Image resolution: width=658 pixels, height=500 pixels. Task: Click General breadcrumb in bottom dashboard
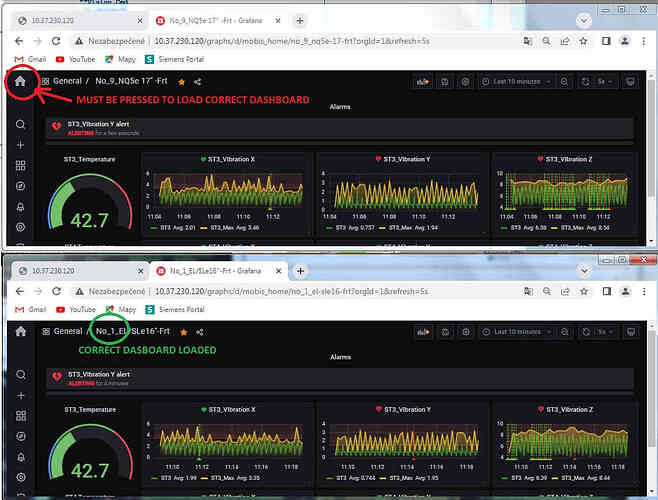coord(68,331)
